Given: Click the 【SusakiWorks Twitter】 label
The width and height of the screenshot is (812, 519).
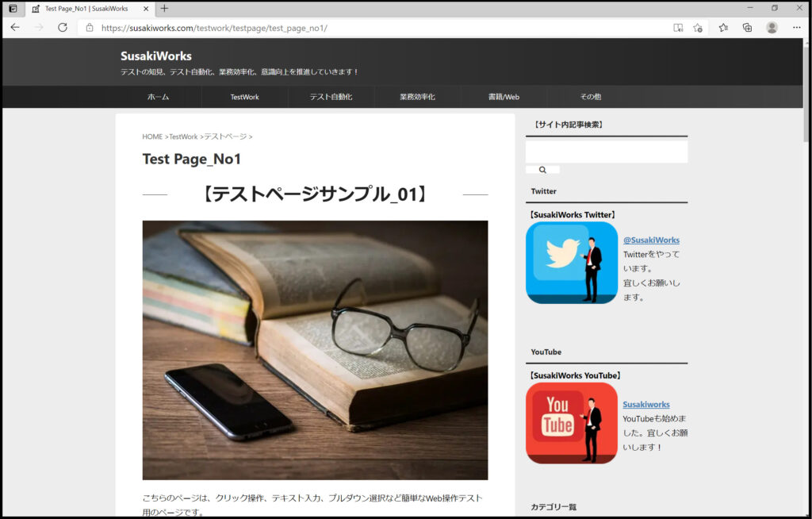Looking at the screenshot, I should point(573,214).
